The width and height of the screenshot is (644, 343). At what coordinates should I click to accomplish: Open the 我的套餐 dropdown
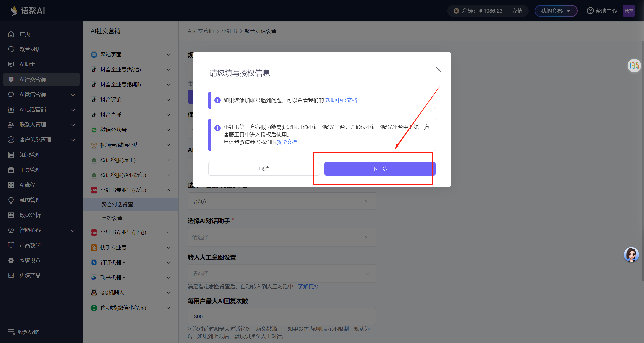[556, 11]
